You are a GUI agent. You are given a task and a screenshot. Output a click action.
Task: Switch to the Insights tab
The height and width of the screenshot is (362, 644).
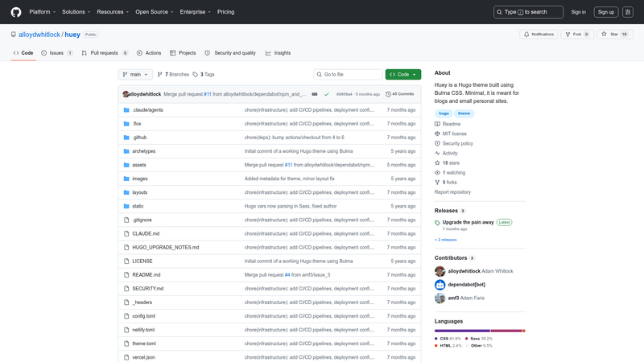[x=278, y=53]
